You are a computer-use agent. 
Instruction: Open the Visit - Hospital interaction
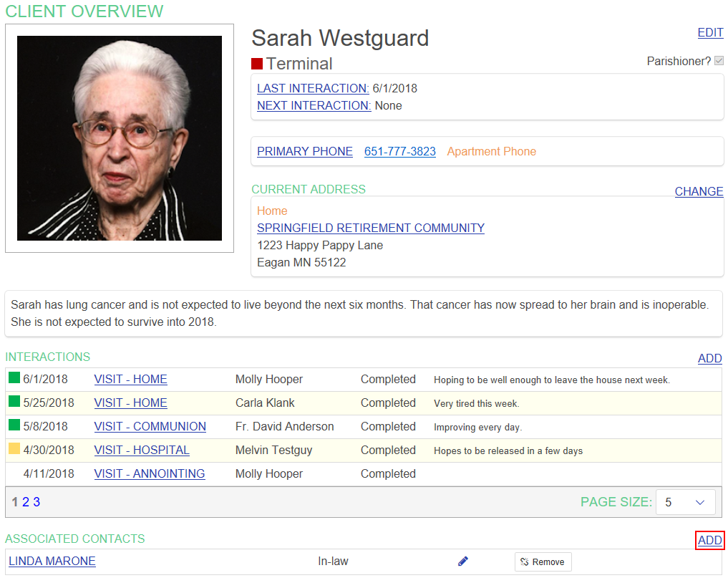pos(142,450)
